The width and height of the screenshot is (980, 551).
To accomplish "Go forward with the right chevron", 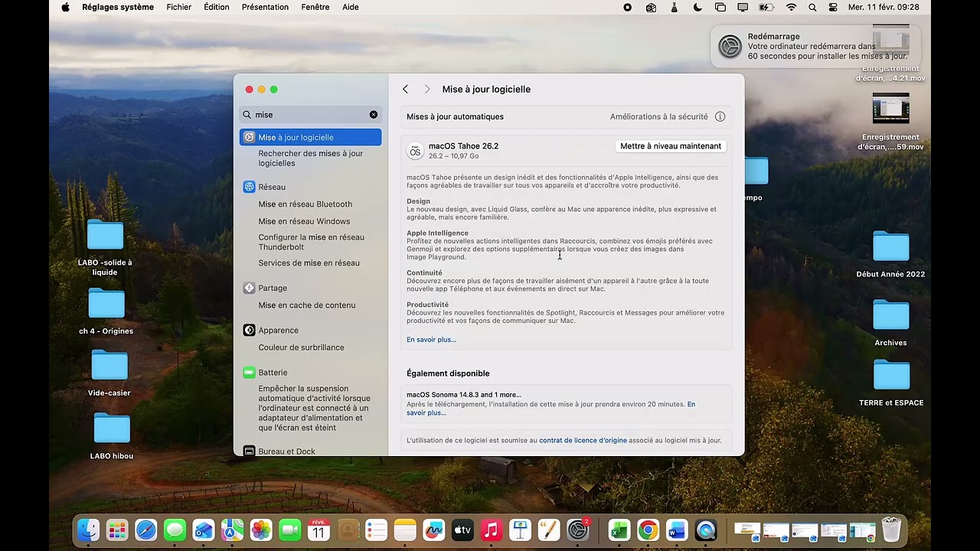I will pos(427,90).
